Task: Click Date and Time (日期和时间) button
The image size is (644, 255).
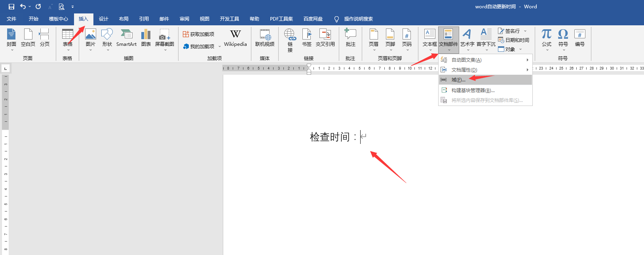Action: pyautogui.click(x=514, y=40)
